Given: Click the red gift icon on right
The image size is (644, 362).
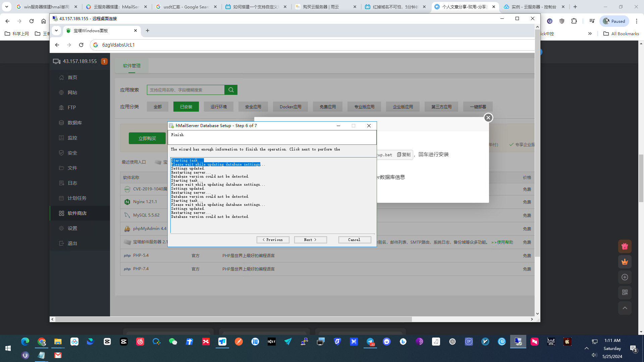Looking at the screenshot, I should (x=625, y=246).
